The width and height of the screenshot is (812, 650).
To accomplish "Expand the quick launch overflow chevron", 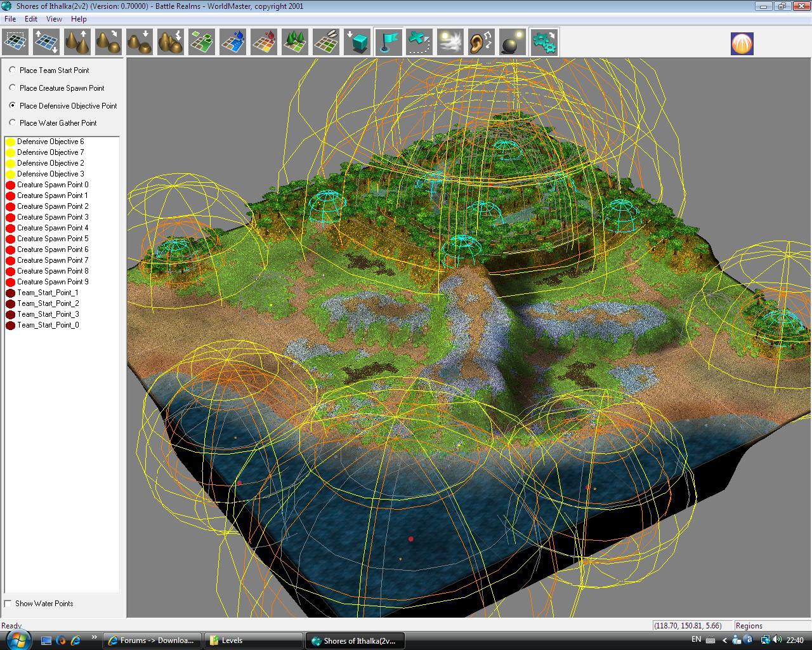I will 95,637.
